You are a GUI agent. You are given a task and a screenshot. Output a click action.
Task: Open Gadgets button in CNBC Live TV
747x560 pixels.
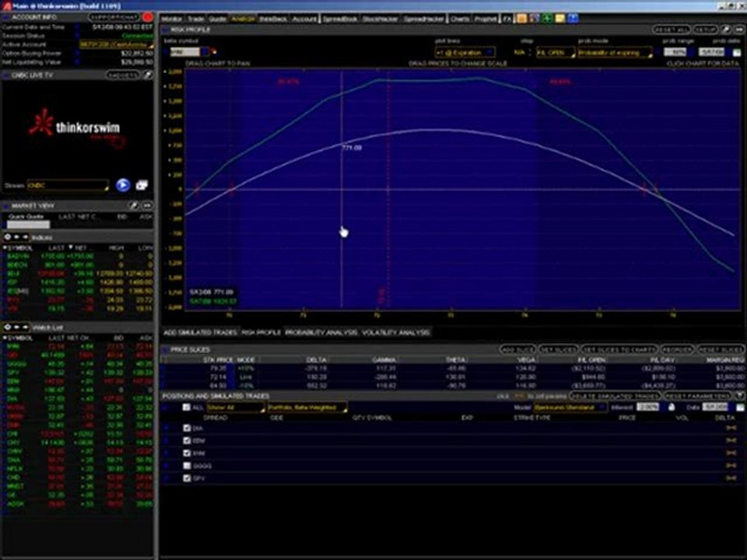coord(123,75)
